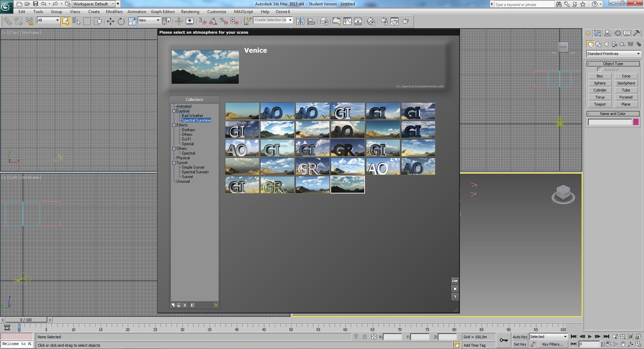Click OK to confirm atmosphere
This screenshot has height=349, width=644.
point(455,281)
